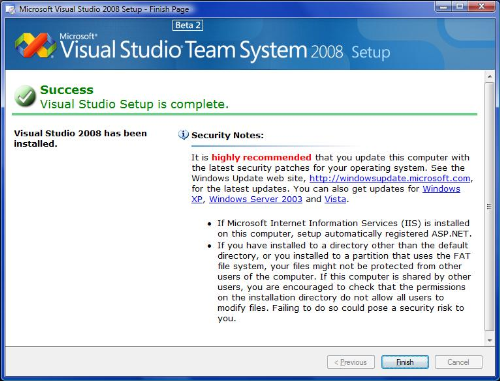500x381 pixels.
Task: Click the Security Notes info icon
Action: (x=183, y=135)
